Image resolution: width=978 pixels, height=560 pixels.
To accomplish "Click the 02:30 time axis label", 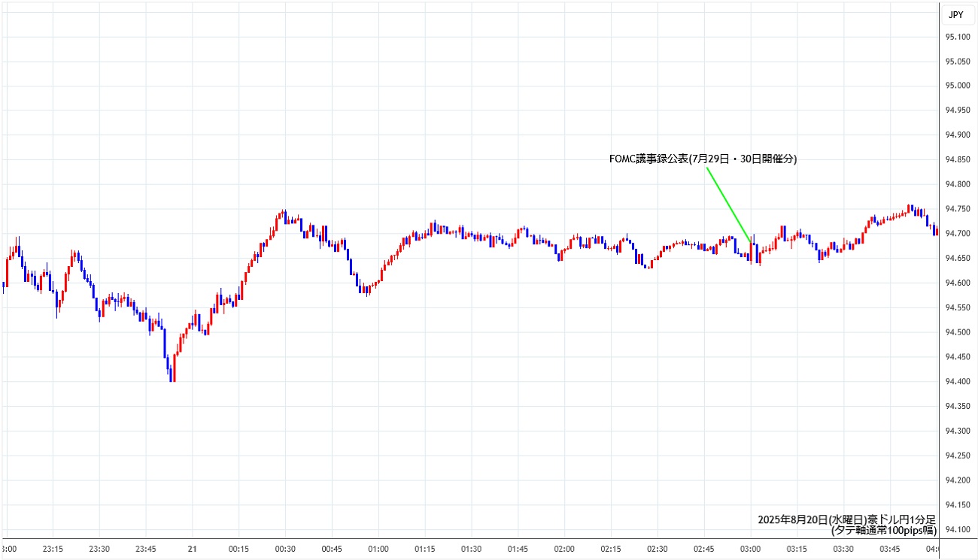I will click(x=658, y=549).
